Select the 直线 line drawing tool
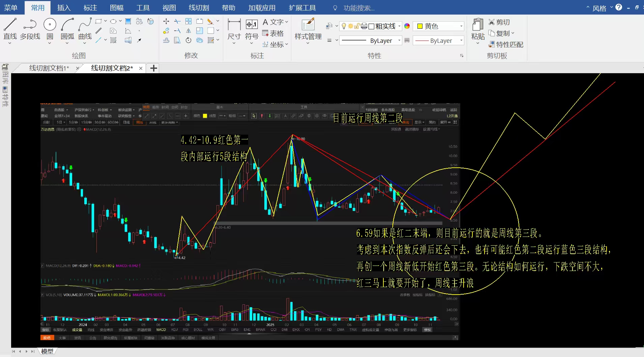The height and width of the screenshot is (357, 644). [x=10, y=29]
